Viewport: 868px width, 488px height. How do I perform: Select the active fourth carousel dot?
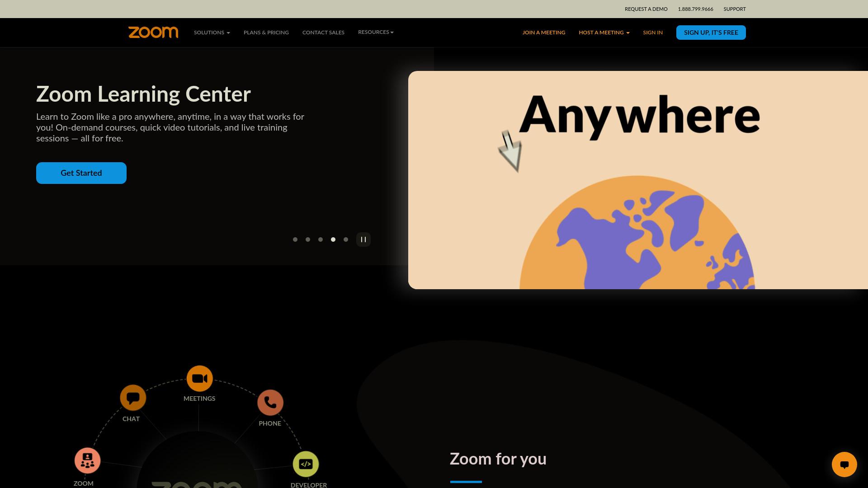333,239
